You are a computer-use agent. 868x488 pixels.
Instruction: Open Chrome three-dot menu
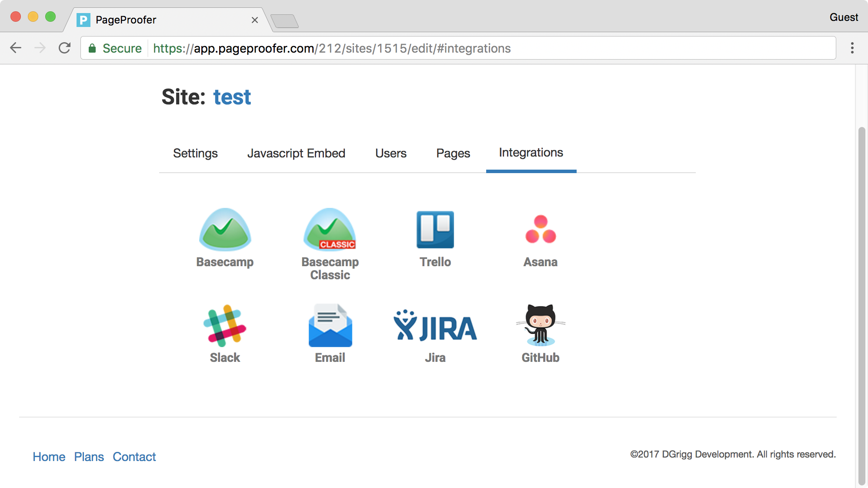tap(852, 48)
